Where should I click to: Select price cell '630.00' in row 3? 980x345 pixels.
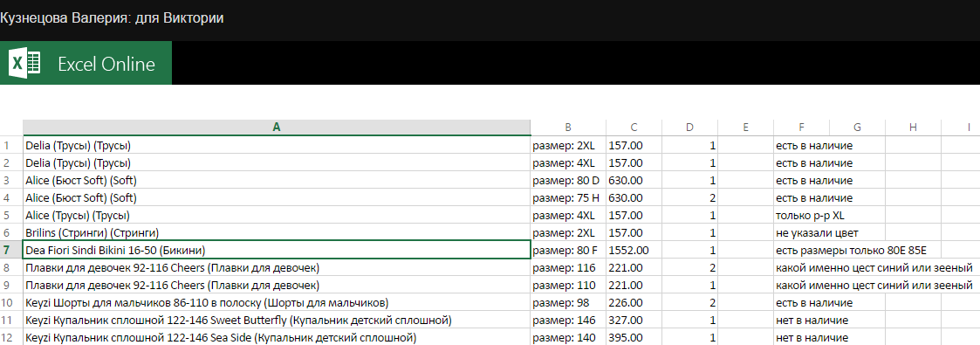coord(634,181)
